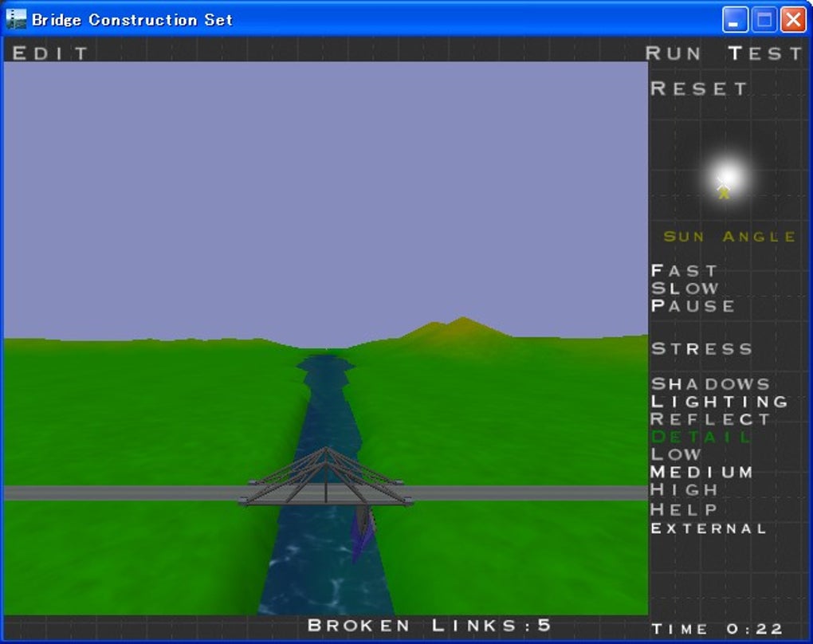Select Fast simulation speed
The height and width of the screenshot is (644, 813).
[x=679, y=271]
